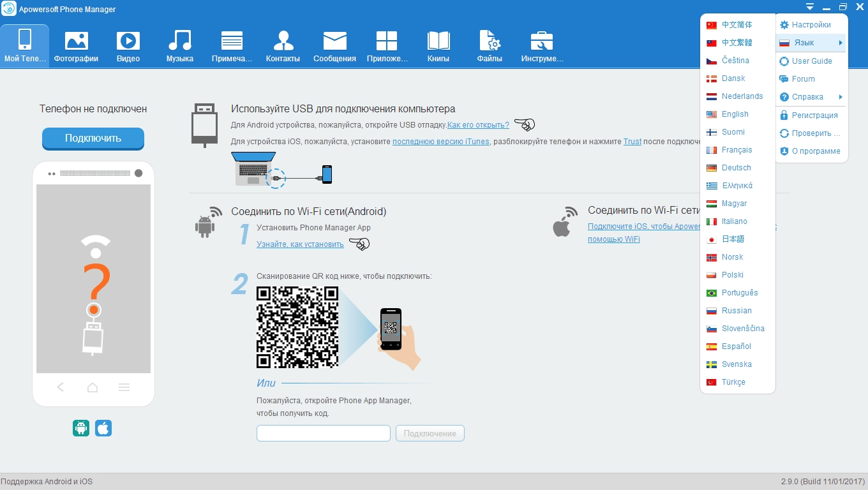Expand the Справка help submenu
Viewport: 868px width, 490px height.
point(811,97)
